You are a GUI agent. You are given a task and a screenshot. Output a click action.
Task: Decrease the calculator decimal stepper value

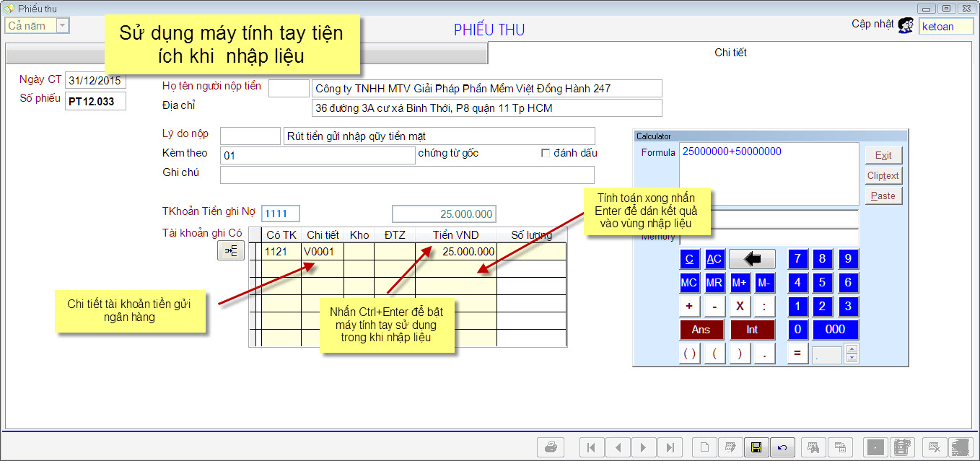click(x=852, y=358)
